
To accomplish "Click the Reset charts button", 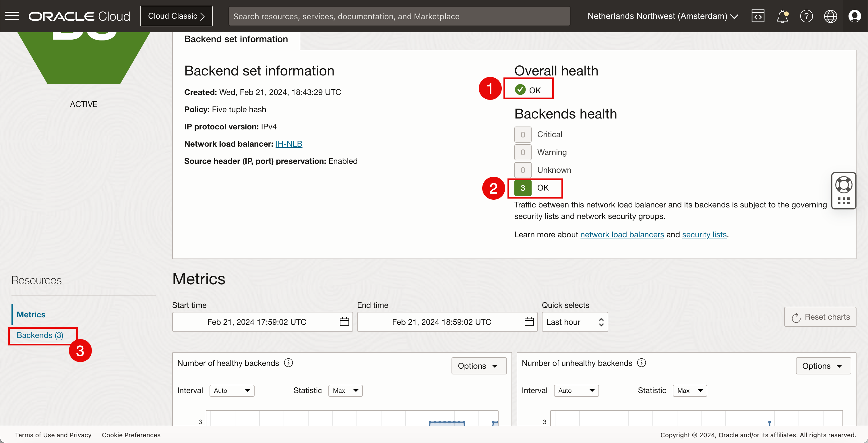I will (x=820, y=317).
